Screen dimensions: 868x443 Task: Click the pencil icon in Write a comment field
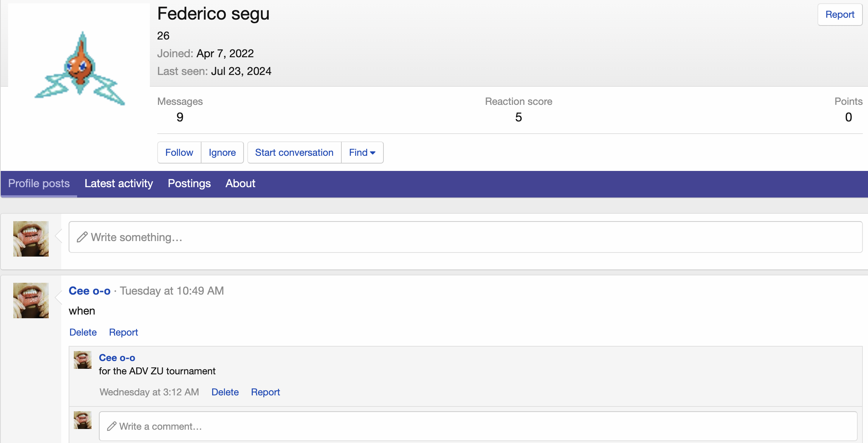click(111, 426)
